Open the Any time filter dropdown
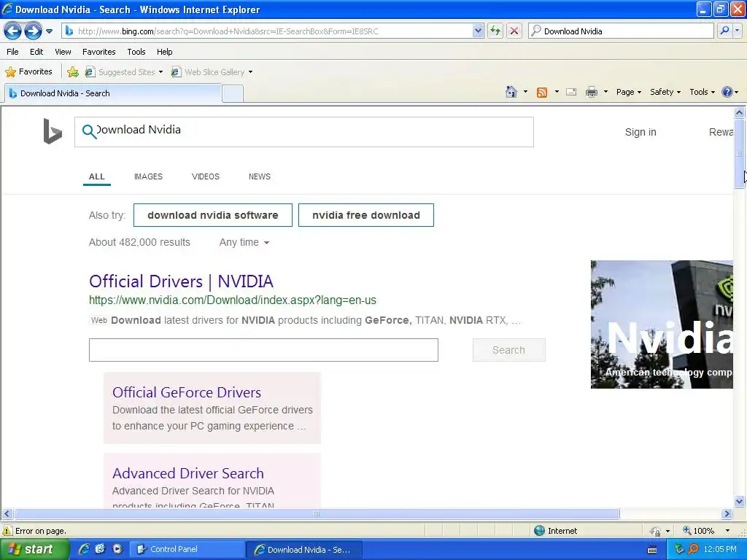The image size is (747, 560). click(x=244, y=242)
